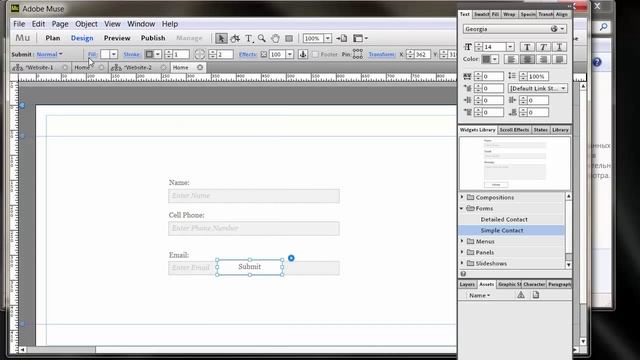Select the Hand tool

coord(276,38)
